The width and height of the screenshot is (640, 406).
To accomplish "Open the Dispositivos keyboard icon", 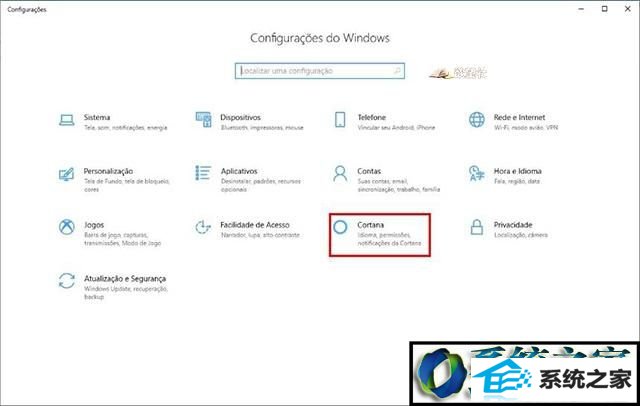I will (203, 120).
